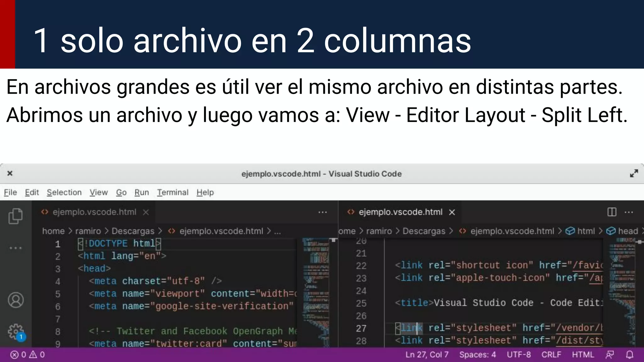Viewport: 644px width, 362px height.
Task: Open the Edit menu
Action: [32, 192]
